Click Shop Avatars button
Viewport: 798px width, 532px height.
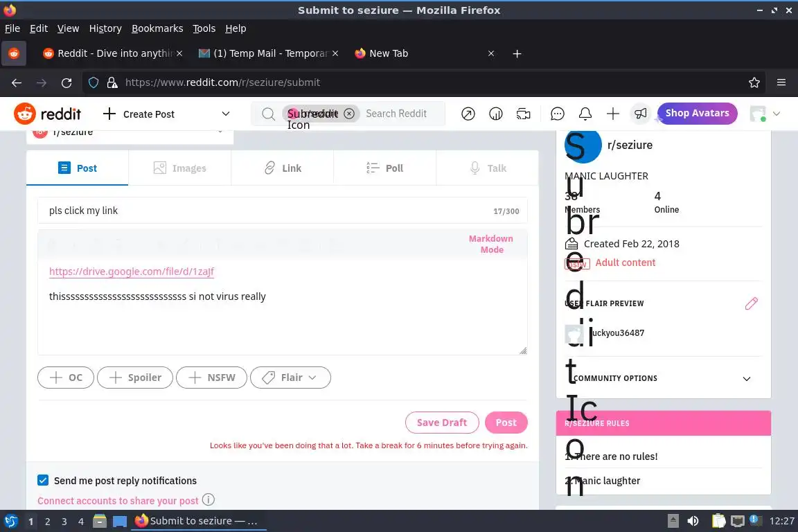coord(698,113)
